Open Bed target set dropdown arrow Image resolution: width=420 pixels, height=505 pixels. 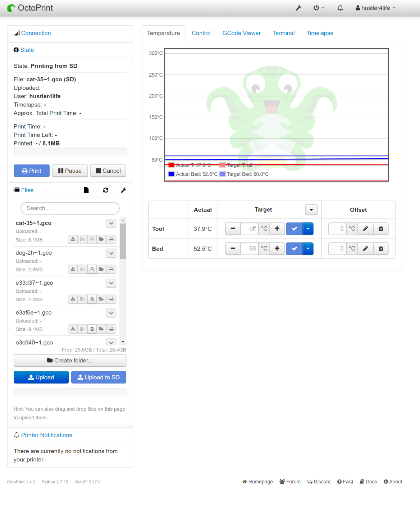[x=308, y=248]
